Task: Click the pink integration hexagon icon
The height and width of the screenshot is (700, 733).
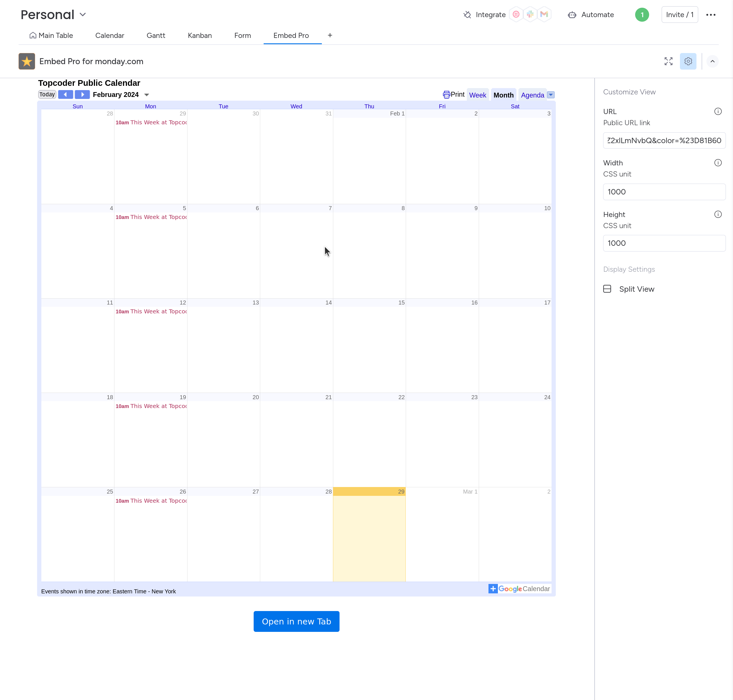Action: (x=516, y=14)
